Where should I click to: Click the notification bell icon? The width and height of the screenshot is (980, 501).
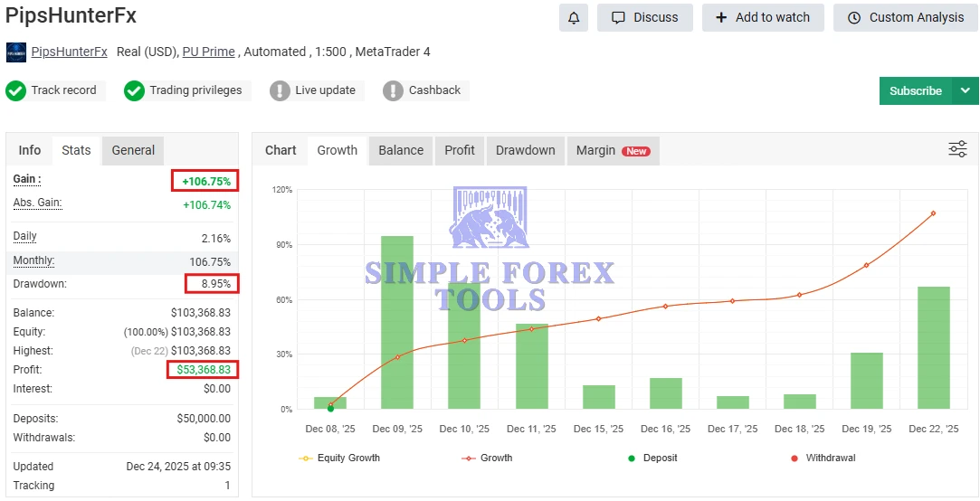[574, 17]
